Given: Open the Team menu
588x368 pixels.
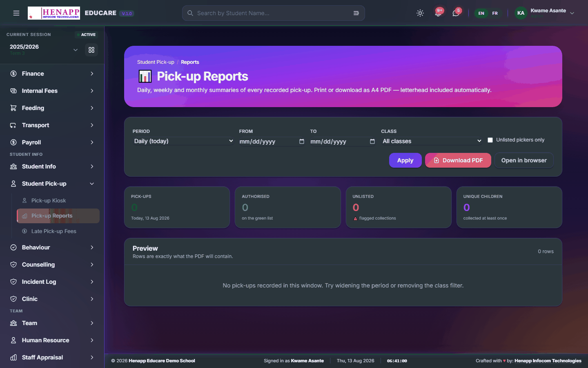Looking at the screenshot, I should (52, 323).
